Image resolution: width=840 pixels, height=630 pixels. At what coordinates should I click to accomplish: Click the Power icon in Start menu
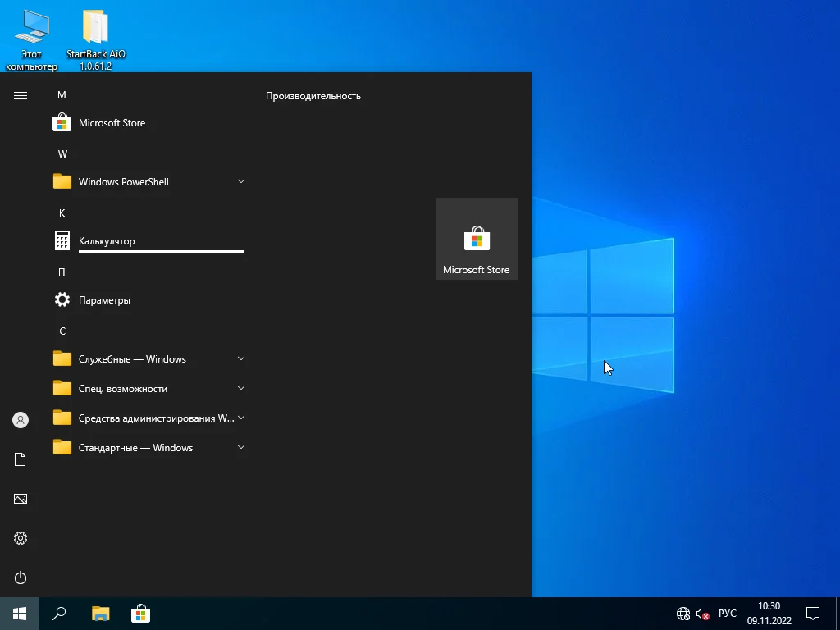click(x=21, y=577)
